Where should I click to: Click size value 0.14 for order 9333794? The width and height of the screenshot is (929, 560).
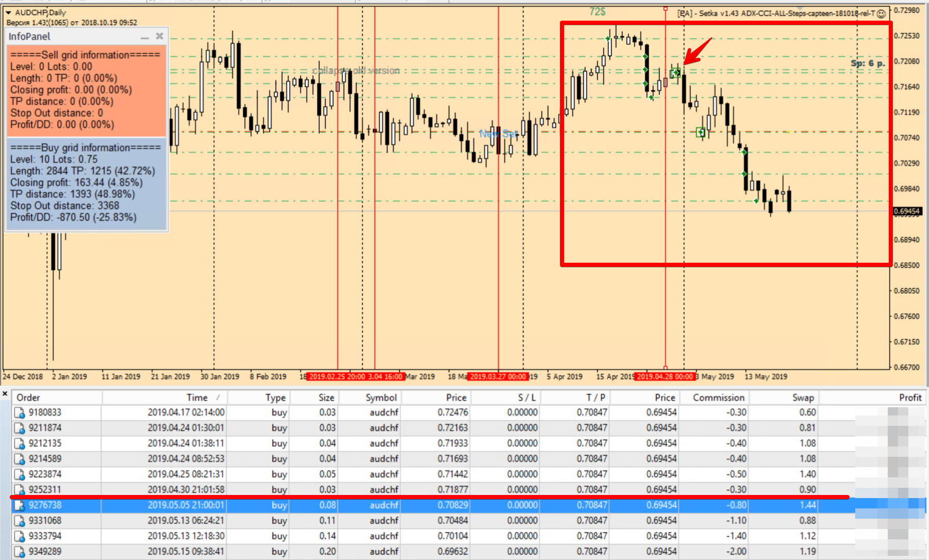point(327,536)
